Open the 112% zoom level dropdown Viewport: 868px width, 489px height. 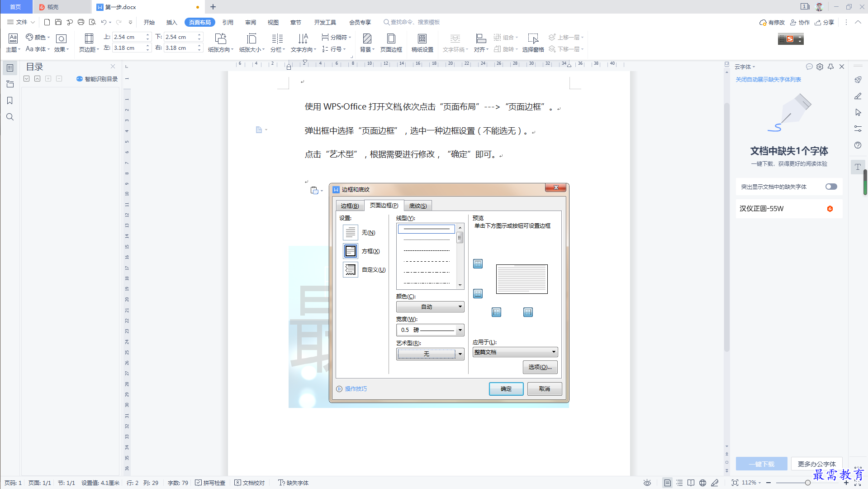(751, 483)
